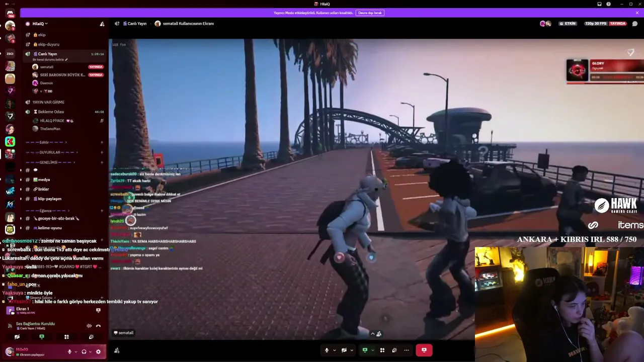Click the user icon below the stream
Screen dimensions: 644x362
(117, 350)
